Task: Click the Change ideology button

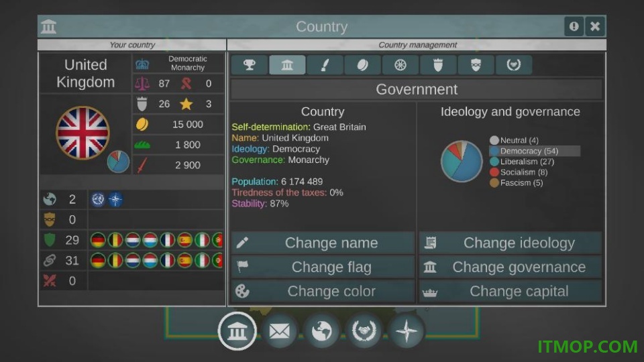Action: (x=511, y=243)
